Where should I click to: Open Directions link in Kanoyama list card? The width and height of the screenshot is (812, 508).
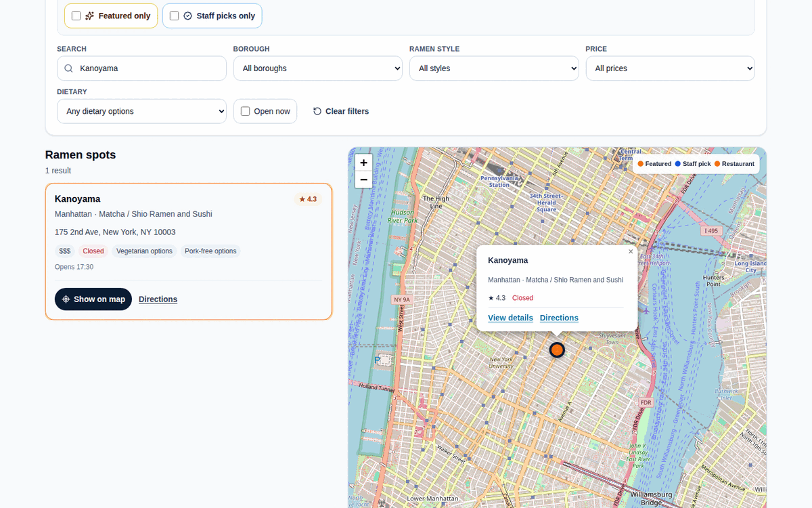coord(158,299)
